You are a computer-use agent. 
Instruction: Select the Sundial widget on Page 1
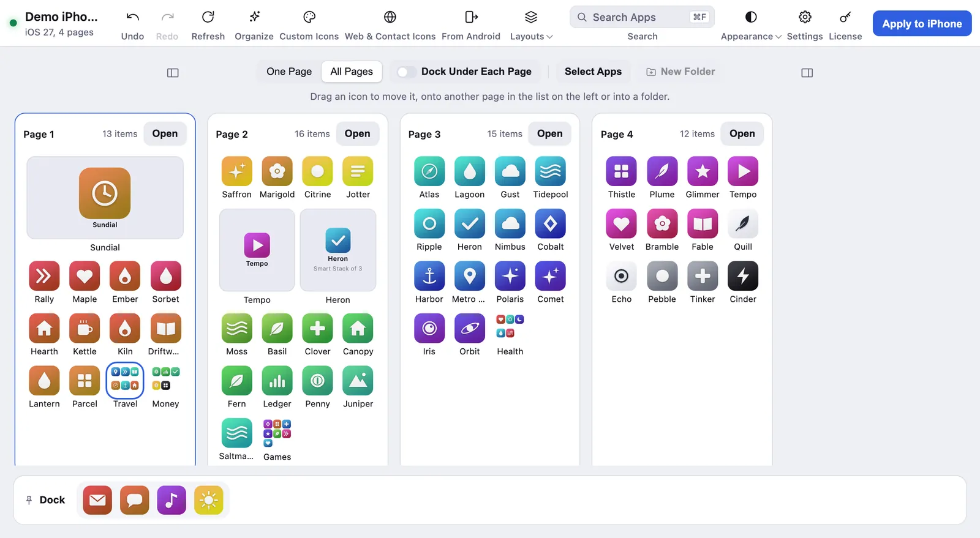[x=105, y=198]
